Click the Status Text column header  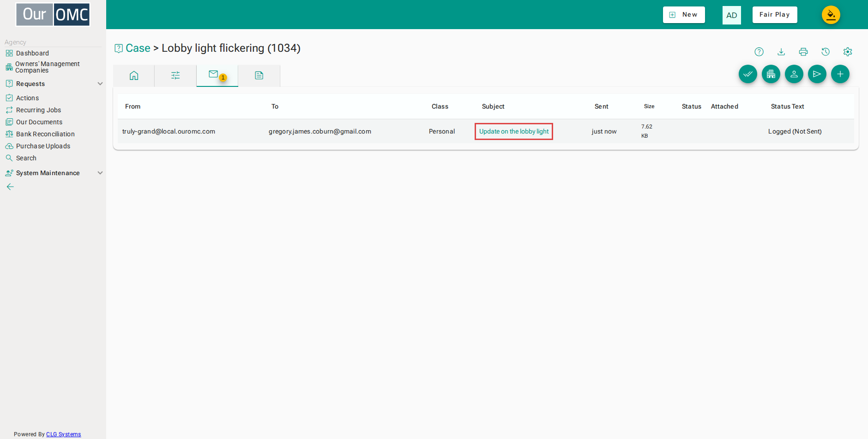tap(788, 106)
